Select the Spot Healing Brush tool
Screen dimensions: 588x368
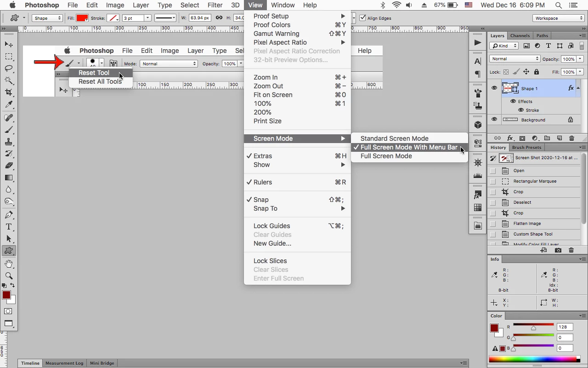pyautogui.click(x=9, y=118)
